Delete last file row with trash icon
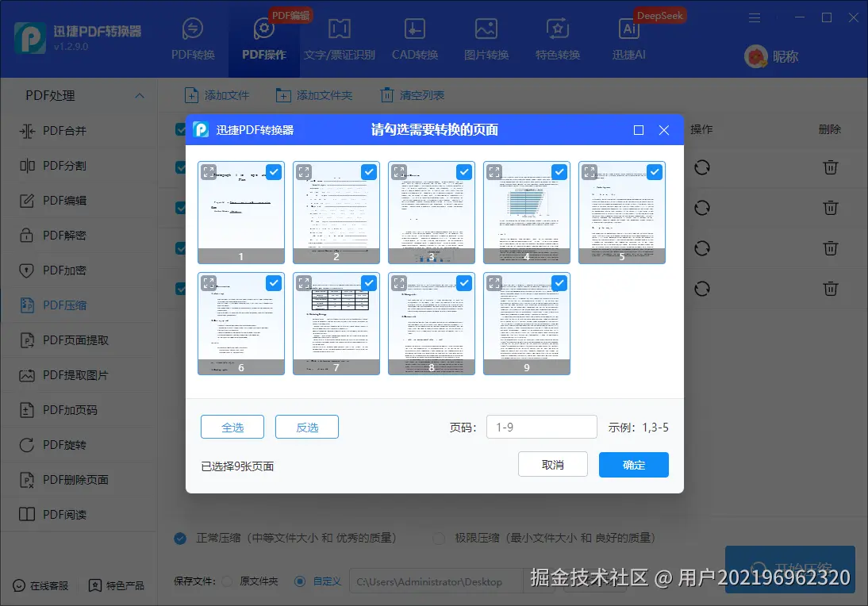 [x=830, y=289]
